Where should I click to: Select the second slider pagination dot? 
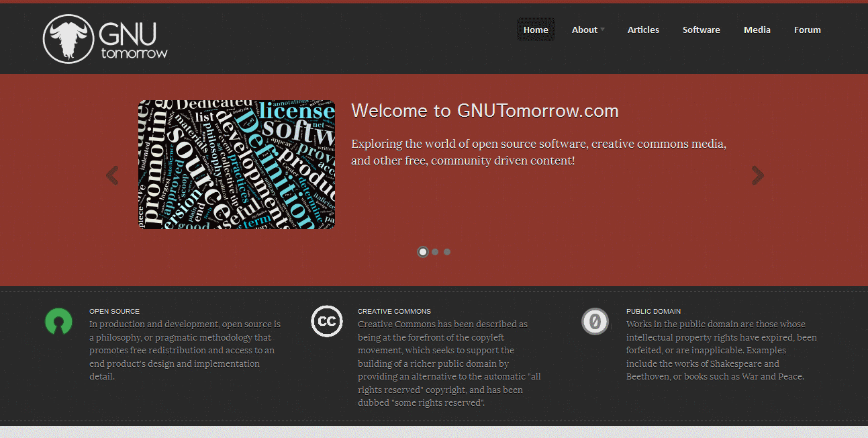click(x=435, y=252)
